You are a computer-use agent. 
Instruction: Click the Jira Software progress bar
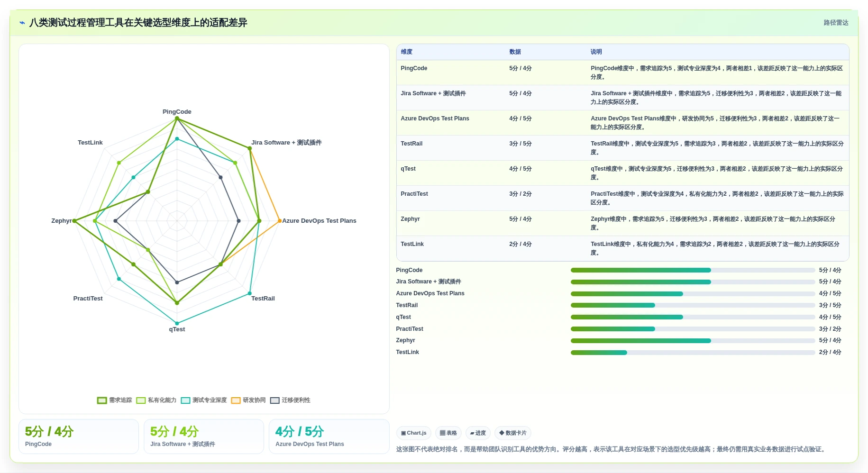pyautogui.click(x=693, y=282)
